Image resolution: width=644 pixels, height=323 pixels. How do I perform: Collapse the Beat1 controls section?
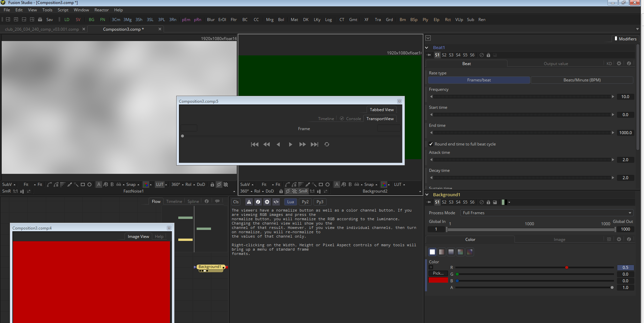[427, 48]
